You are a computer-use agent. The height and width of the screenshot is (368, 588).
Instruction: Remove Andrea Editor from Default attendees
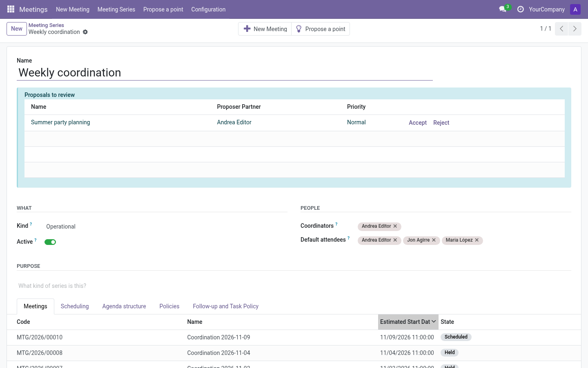point(395,240)
